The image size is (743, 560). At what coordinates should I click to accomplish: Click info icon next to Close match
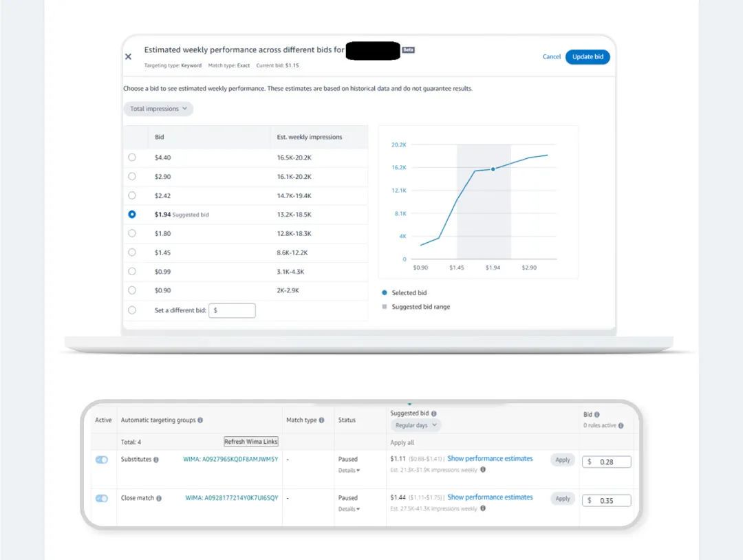(x=159, y=498)
